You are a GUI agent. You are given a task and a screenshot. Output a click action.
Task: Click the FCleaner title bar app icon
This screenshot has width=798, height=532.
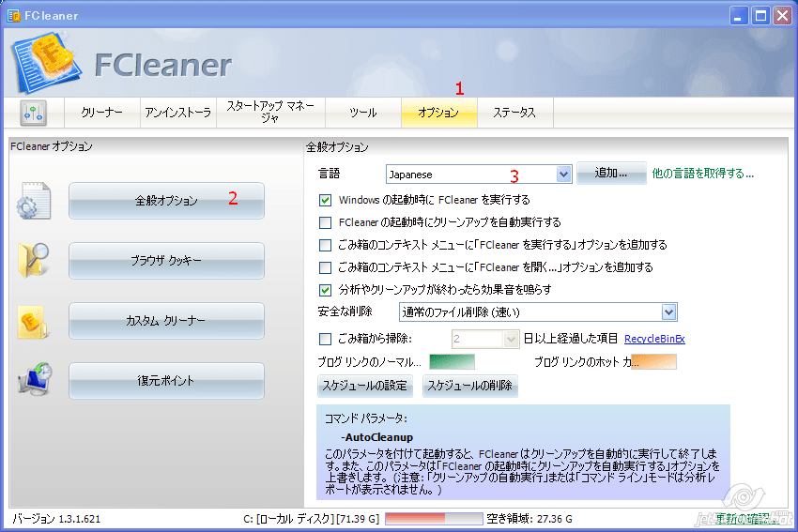click(x=13, y=15)
